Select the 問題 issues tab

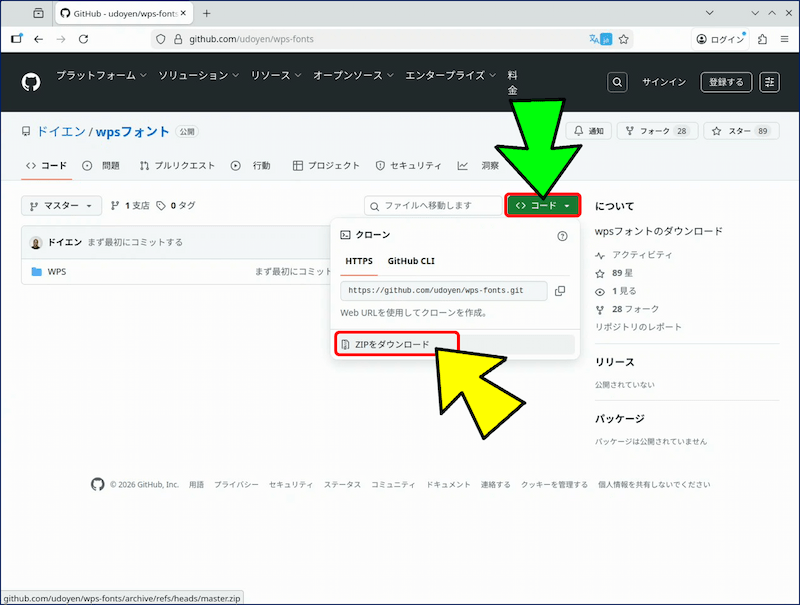(x=101, y=165)
